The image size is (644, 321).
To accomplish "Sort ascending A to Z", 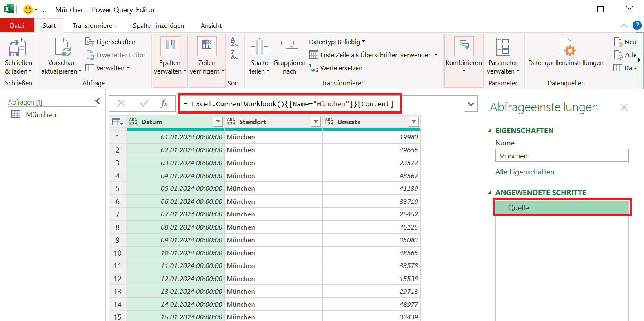I will click(234, 42).
